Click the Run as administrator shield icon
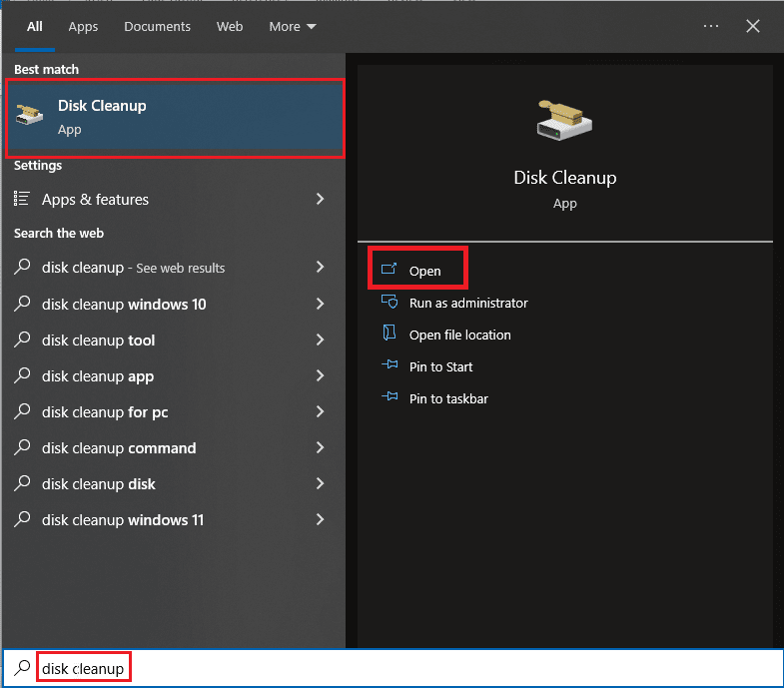The width and height of the screenshot is (784, 688). pyautogui.click(x=390, y=302)
